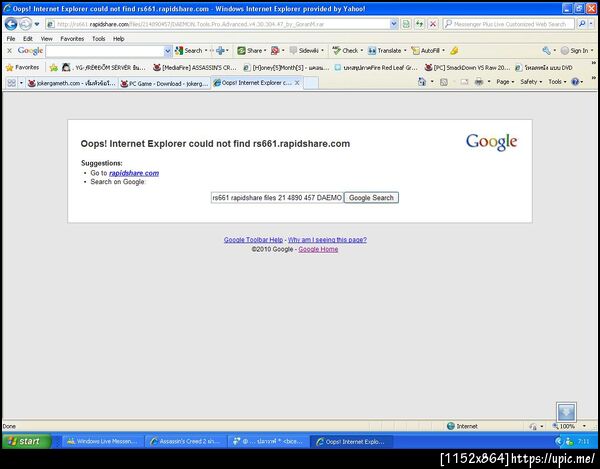This screenshot has height=469, width=600.
Task: Click the Forward navigation arrow
Action: click(25, 24)
